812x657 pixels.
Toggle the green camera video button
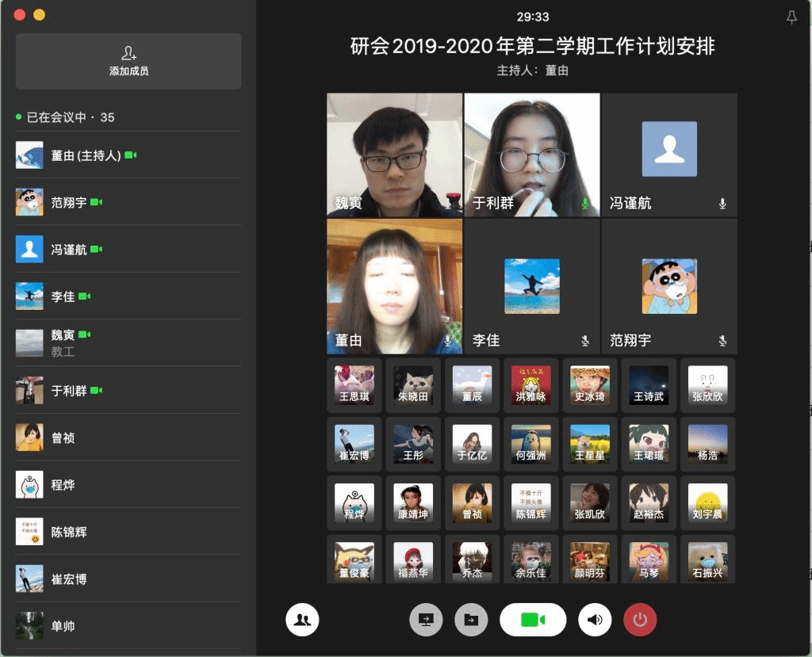click(x=533, y=620)
